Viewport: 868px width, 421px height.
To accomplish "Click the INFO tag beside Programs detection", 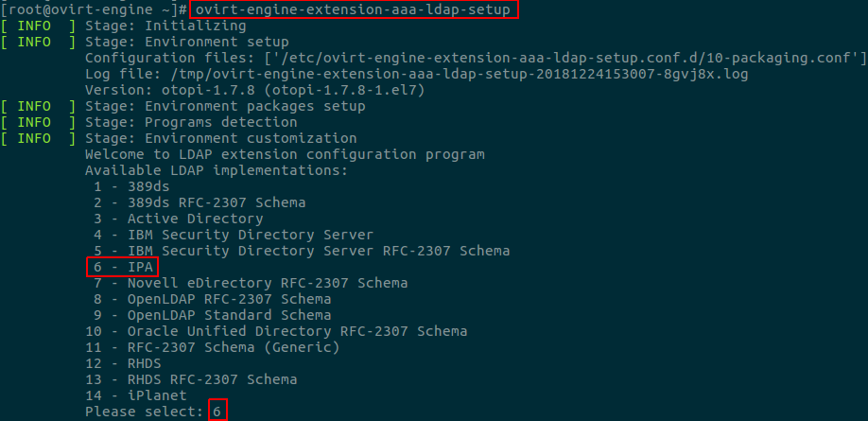I will pyautogui.click(x=38, y=122).
